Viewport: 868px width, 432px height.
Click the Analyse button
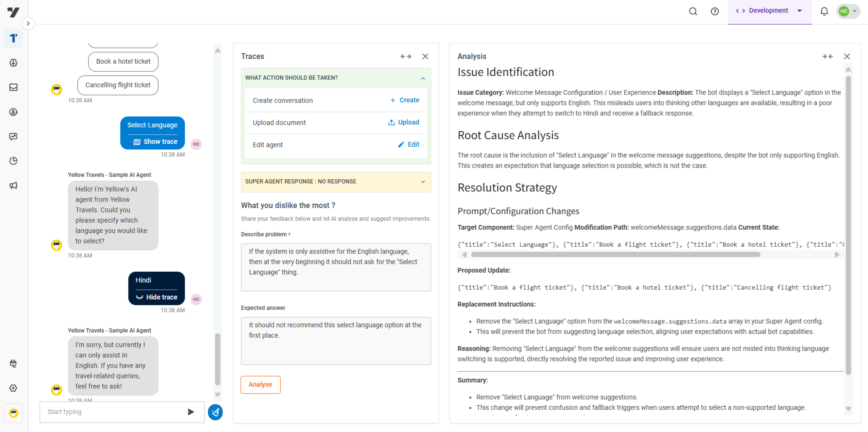pyautogui.click(x=260, y=385)
